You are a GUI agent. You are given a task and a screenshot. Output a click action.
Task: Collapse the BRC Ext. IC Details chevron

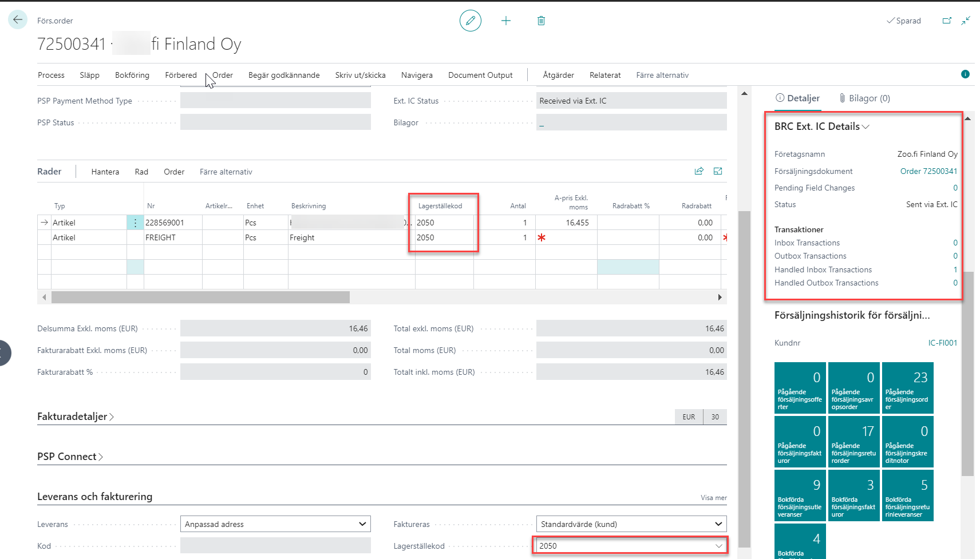click(866, 127)
